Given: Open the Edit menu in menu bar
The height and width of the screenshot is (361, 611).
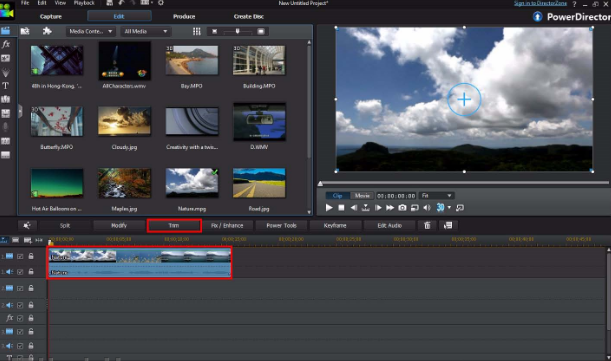Looking at the screenshot, I should coord(42,3).
